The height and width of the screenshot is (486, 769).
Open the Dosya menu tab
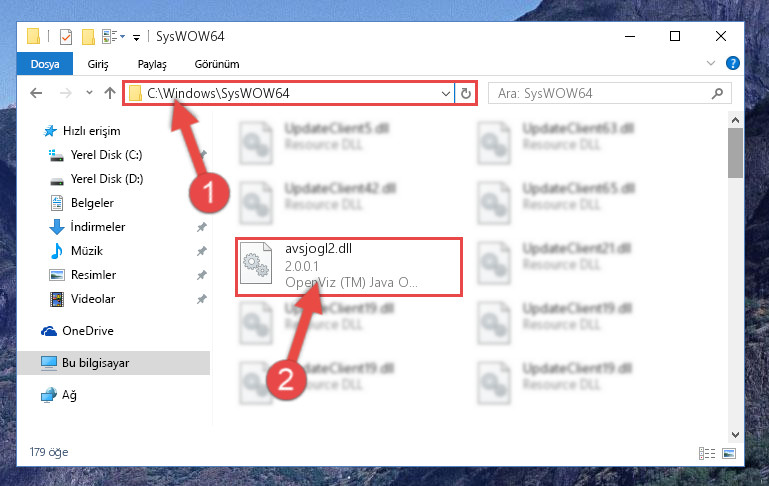45,64
